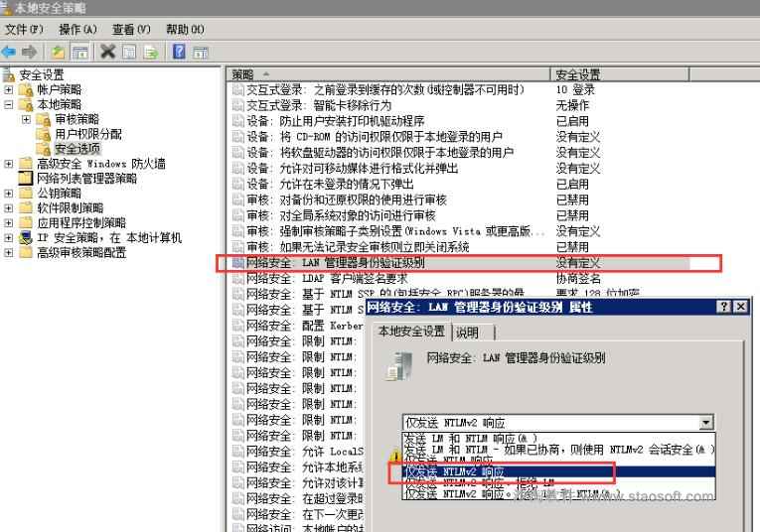
Task: Expand the 审核策略 tree node
Action: [26, 119]
